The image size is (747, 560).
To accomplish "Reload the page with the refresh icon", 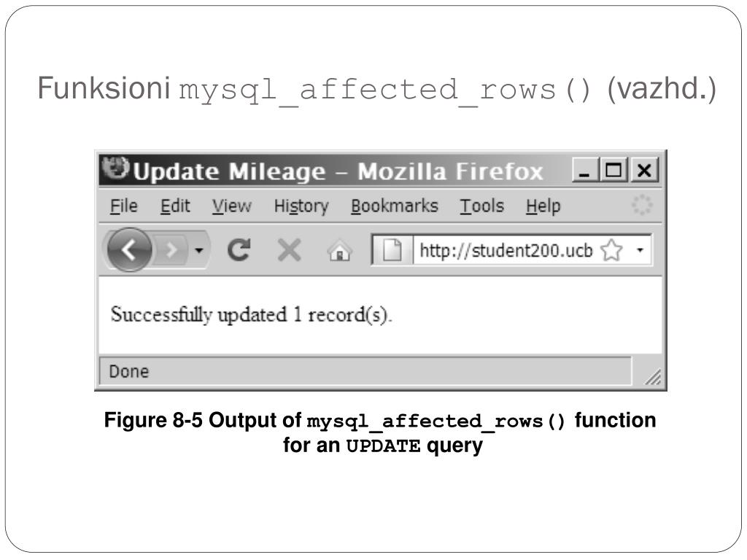I will click(x=239, y=249).
